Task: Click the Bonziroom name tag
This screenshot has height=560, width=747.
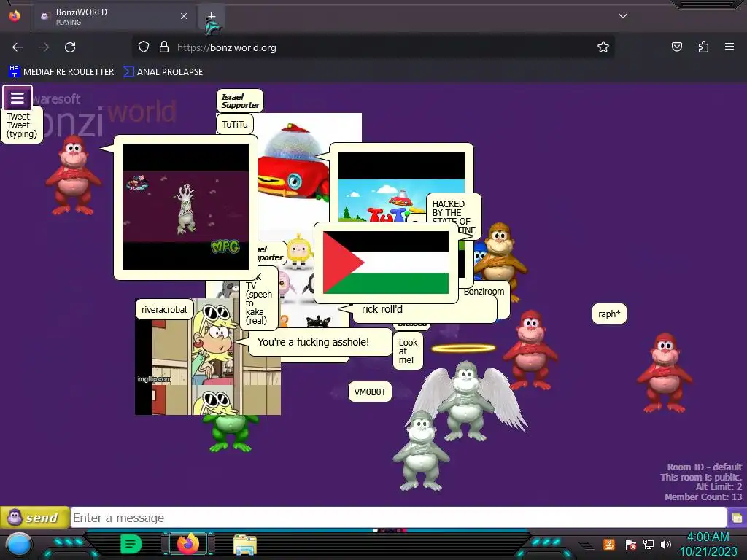Action: click(484, 291)
